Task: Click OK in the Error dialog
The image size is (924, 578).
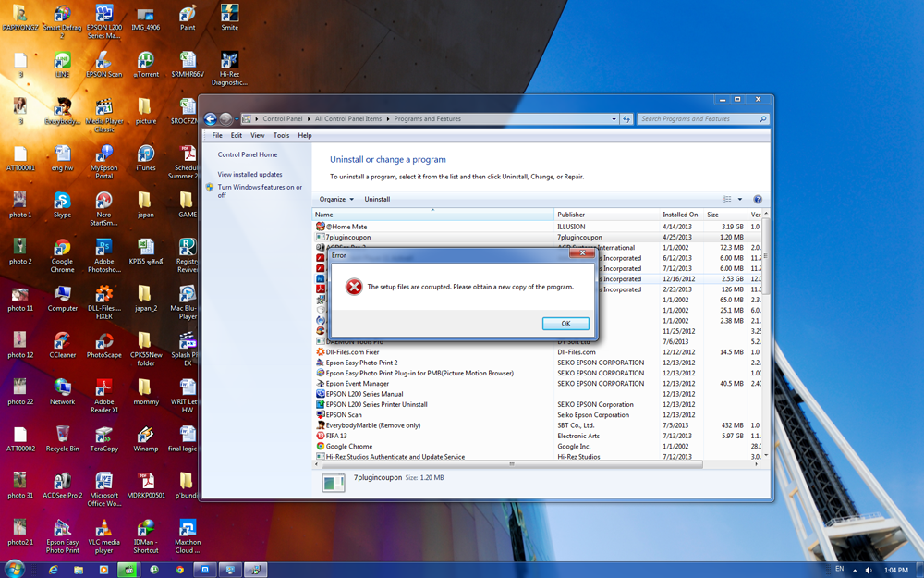Action: pyautogui.click(x=565, y=323)
